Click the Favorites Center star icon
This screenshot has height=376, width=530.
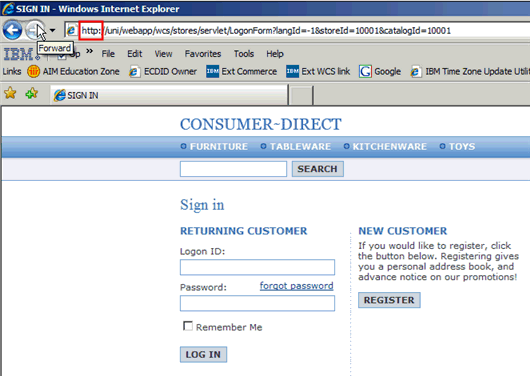pos(10,93)
